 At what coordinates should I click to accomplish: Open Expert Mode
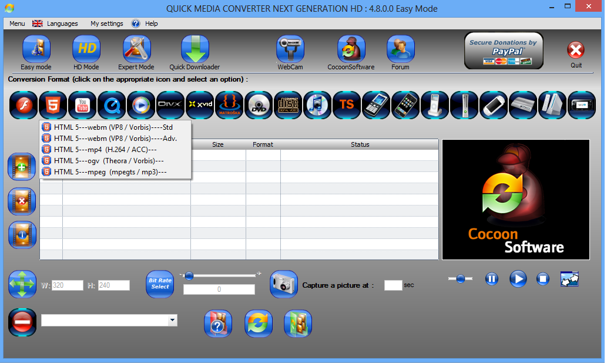[136, 49]
